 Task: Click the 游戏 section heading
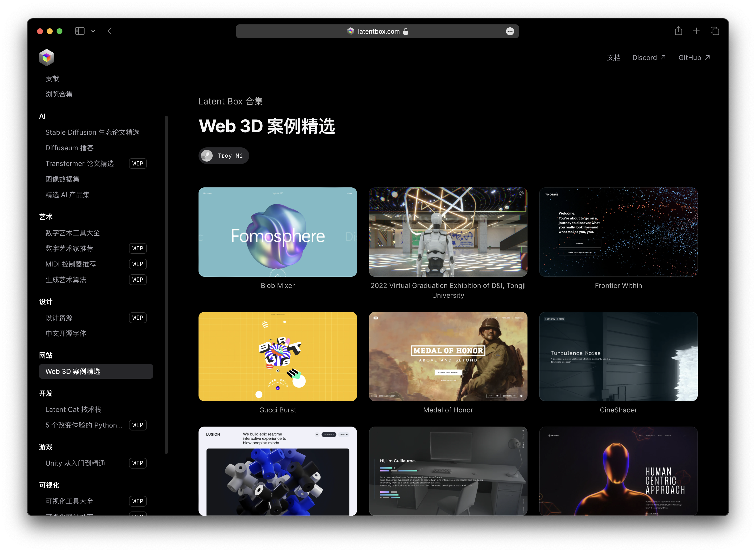tap(46, 447)
